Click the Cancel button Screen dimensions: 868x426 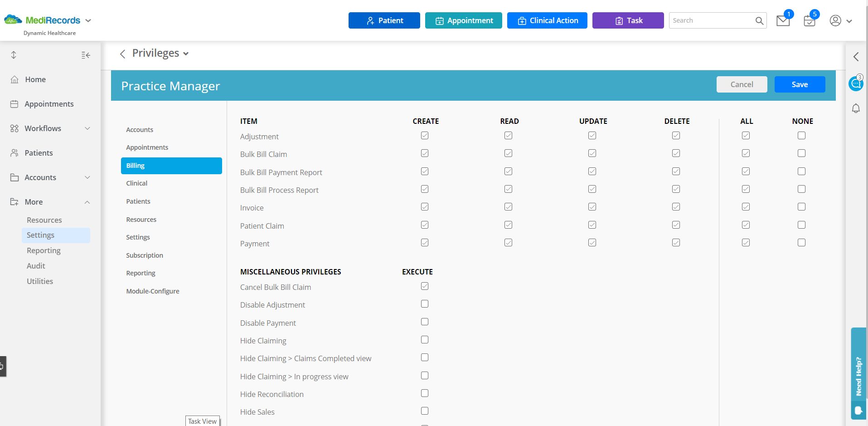[x=742, y=84]
